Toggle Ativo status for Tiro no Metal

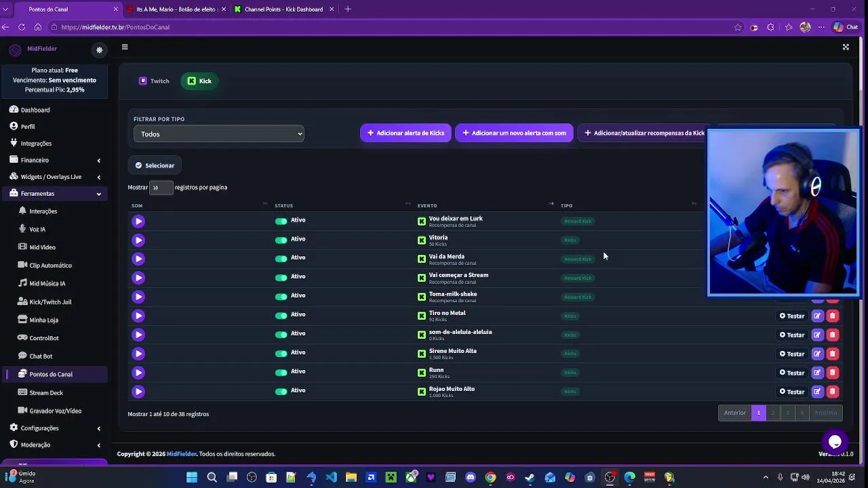coord(281,316)
